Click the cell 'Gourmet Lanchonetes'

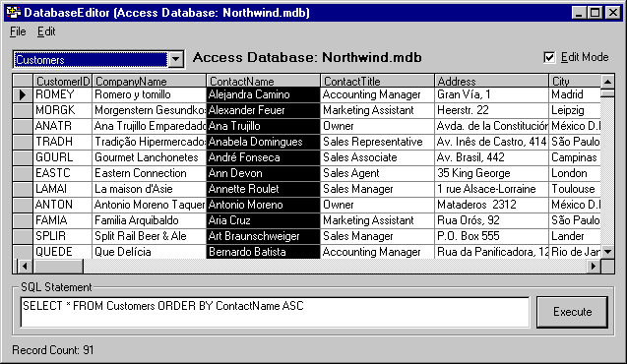(x=150, y=157)
